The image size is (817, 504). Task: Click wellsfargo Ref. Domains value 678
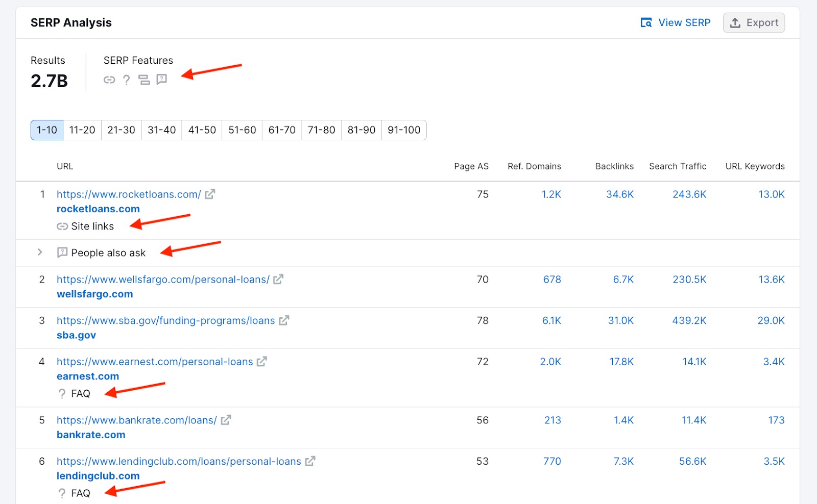point(552,280)
